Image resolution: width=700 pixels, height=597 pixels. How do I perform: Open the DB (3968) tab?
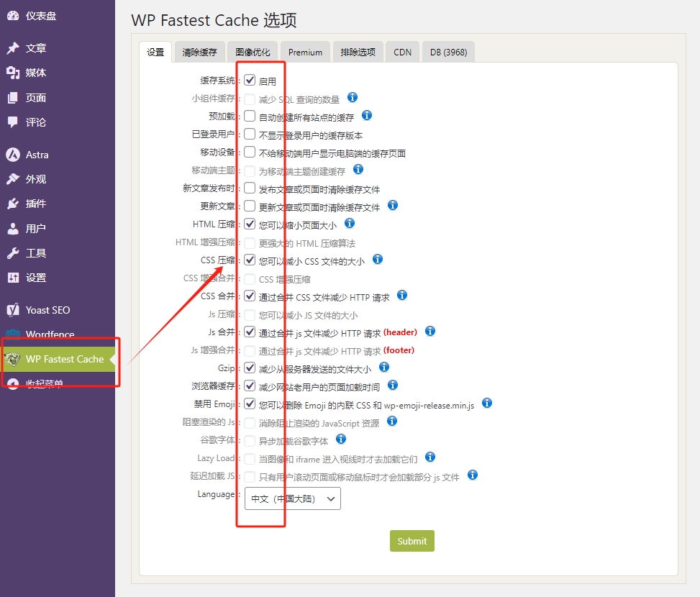pos(449,53)
